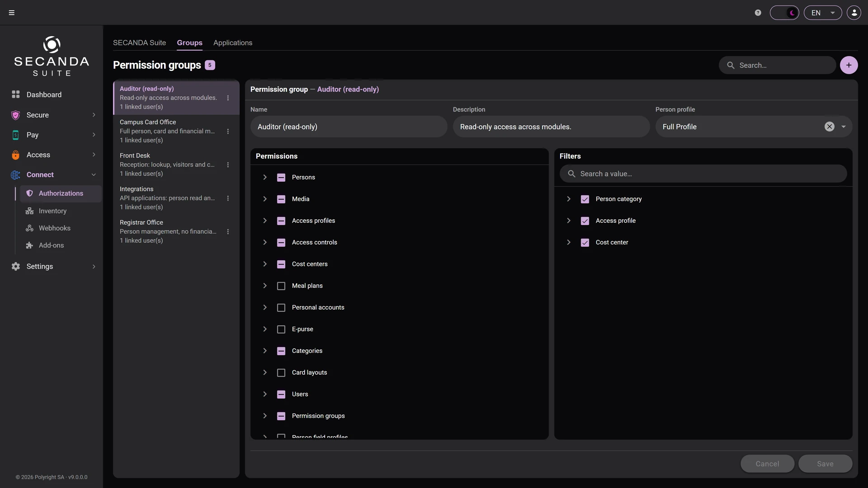
Task: Expand the Access controls permission row
Action: (265, 242)
